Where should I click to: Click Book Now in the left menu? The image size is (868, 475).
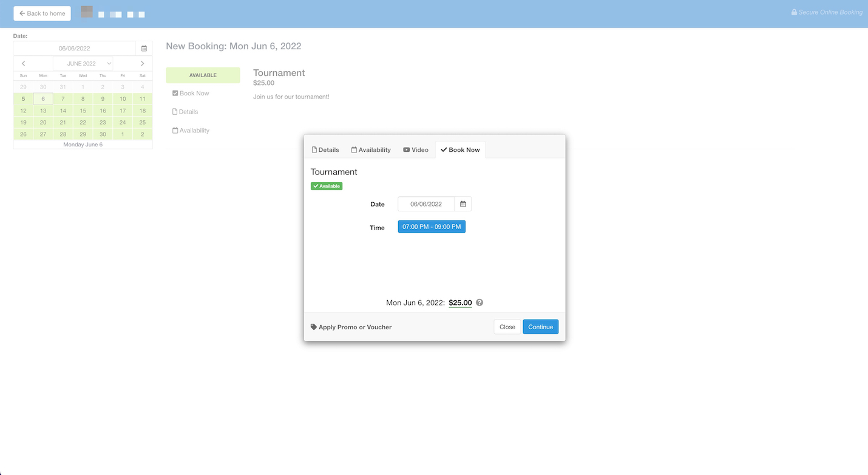pyautogui.click(x=191, y=94)
